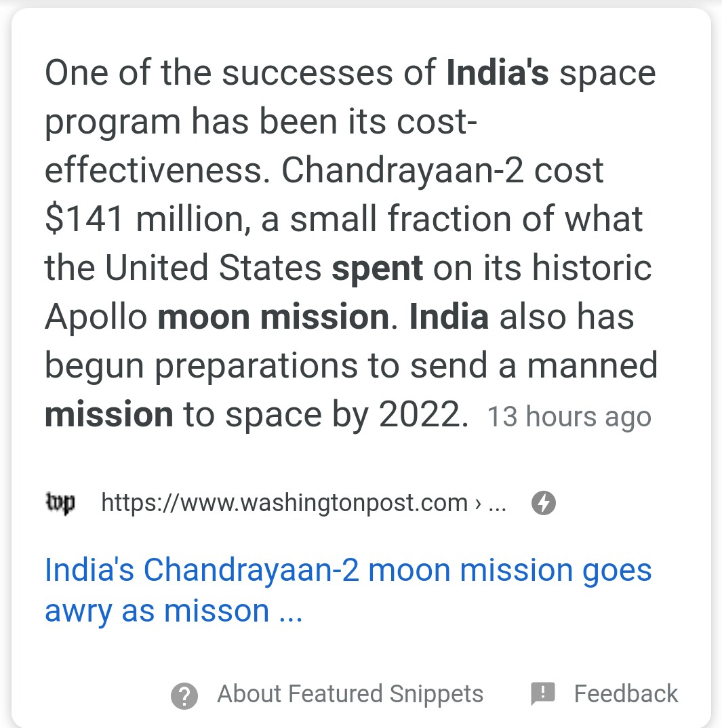This screenshot has width=722, height=728.
Task: Open the Chandrayaan-2 moon mission article link
Action: (348, 590)
